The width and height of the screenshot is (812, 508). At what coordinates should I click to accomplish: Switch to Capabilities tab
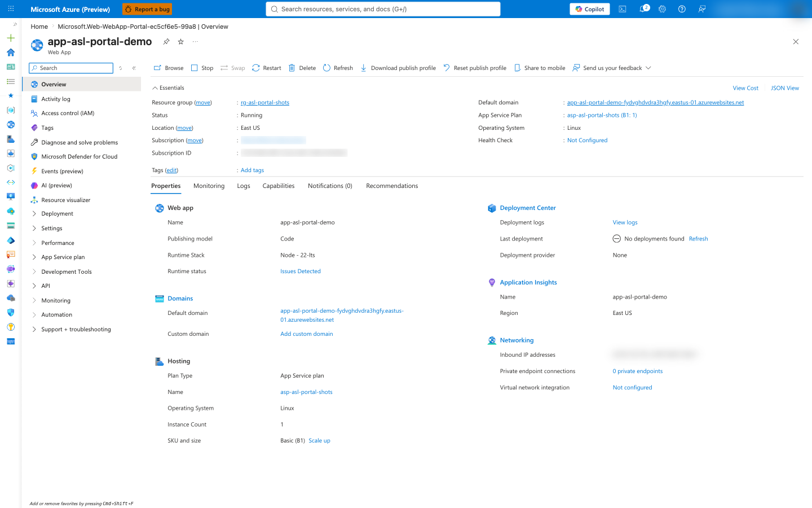click(279, 186)
